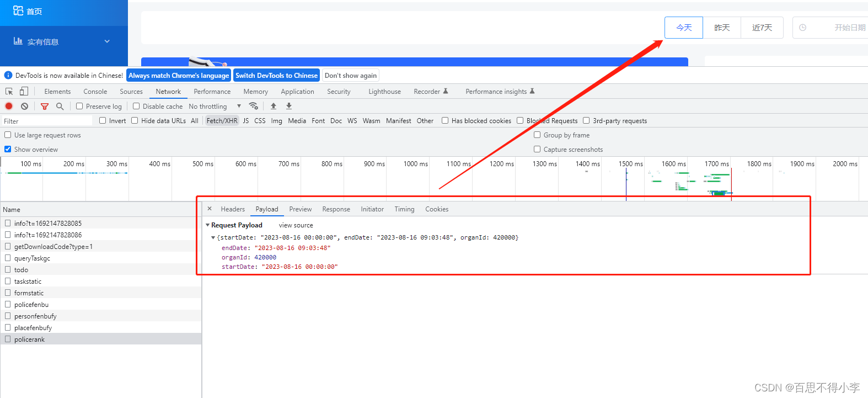Screen dimensions: 868x398
Task: Collapse the startDate payload object
Action: pyautogui.click(x=213, y=237)
